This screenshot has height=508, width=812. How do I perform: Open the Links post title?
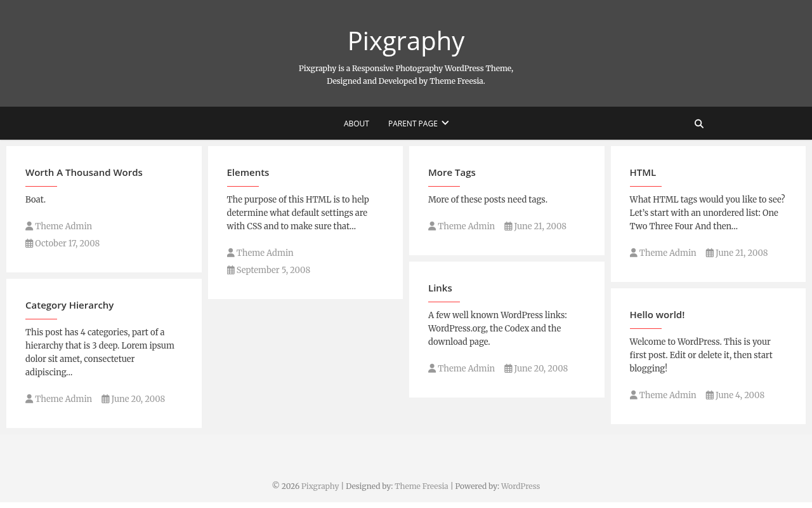[x=440, y=288]
